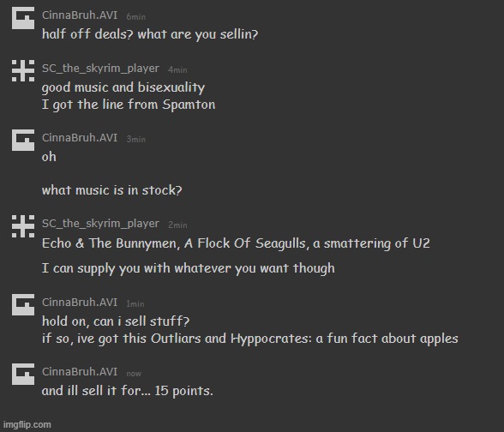Select CinnaBruh.AVI avatar on the 3min message

point(23,141)
